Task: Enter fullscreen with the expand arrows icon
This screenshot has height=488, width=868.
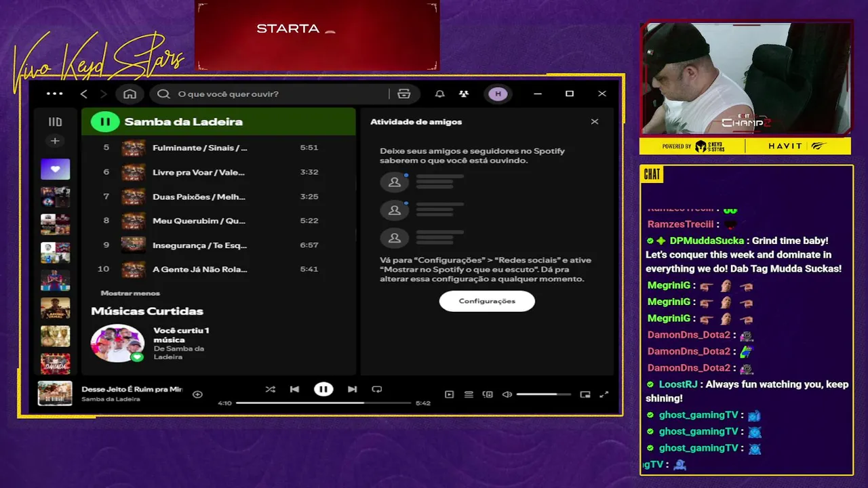Action: click(x=604, y=394)
